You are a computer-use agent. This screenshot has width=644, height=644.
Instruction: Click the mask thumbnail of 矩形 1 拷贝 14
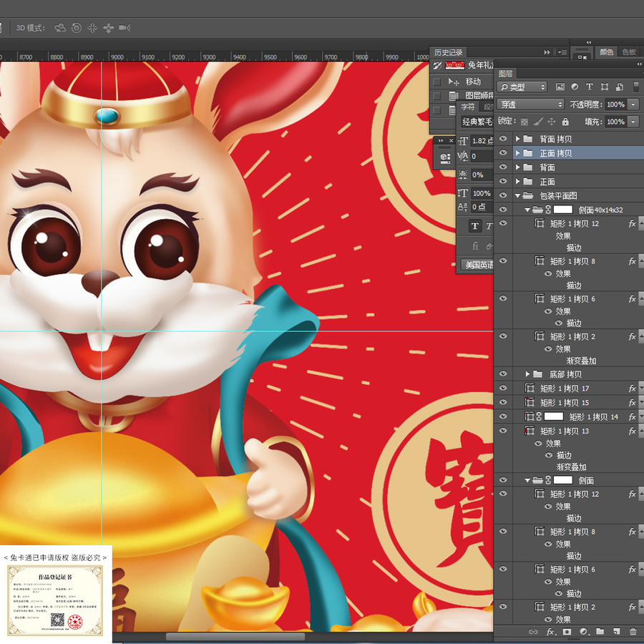tap(554, 416)
